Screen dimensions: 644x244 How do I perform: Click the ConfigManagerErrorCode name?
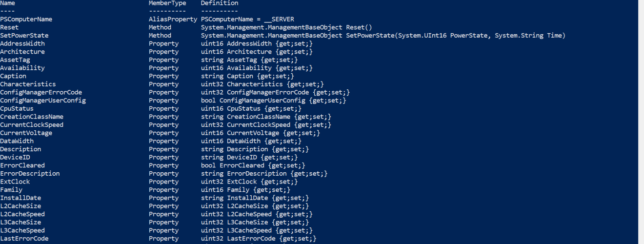(x=41, y=92)
